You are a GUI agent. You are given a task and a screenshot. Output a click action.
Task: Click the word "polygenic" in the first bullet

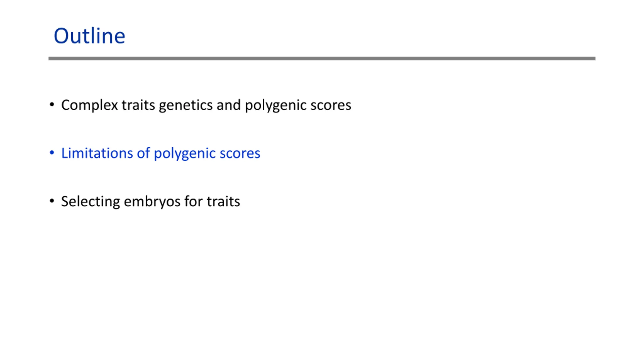(276, 105)
